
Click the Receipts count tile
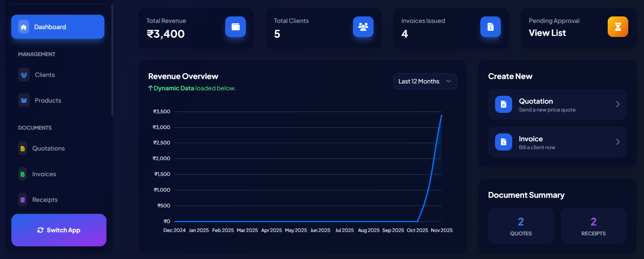(594, 226)
